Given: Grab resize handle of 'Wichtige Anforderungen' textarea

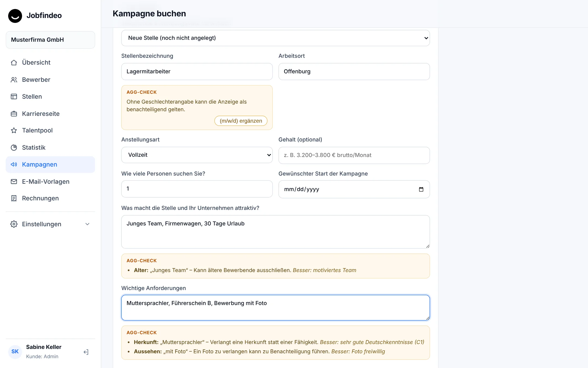Looking at the screenshot, I should tap(428, 318).
